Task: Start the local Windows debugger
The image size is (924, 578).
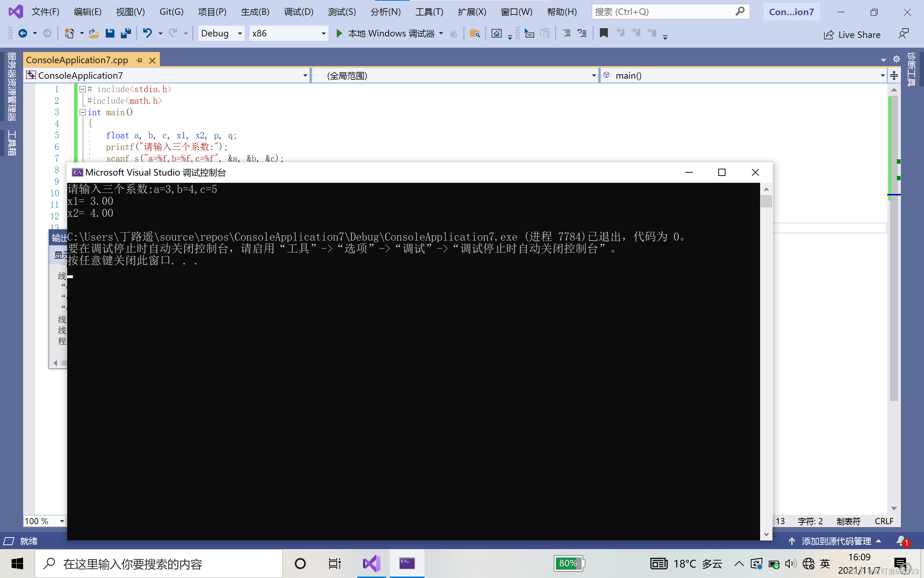Action: (x=390, y=34)
